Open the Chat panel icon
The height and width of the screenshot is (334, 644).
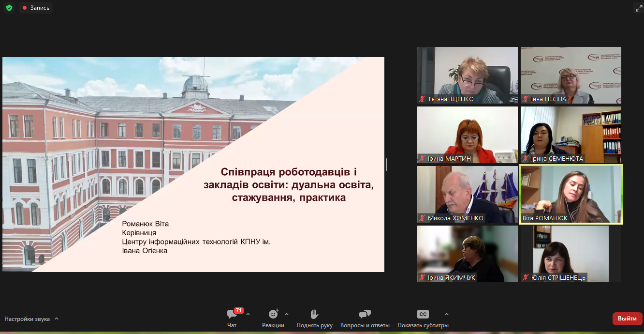pyautogui.click(x=232, y=314)
